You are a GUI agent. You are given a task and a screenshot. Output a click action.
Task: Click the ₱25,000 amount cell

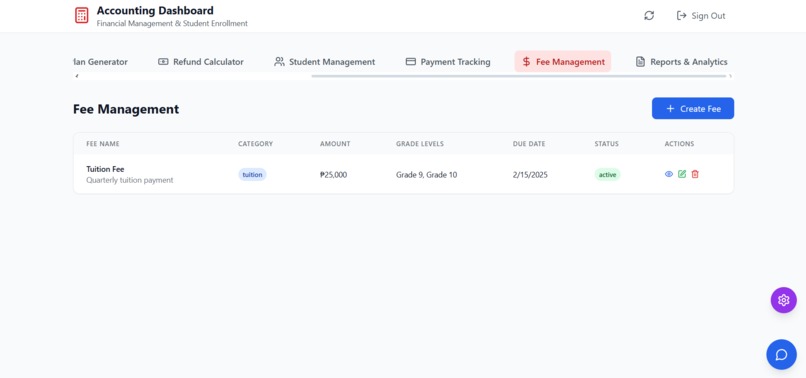333,175
